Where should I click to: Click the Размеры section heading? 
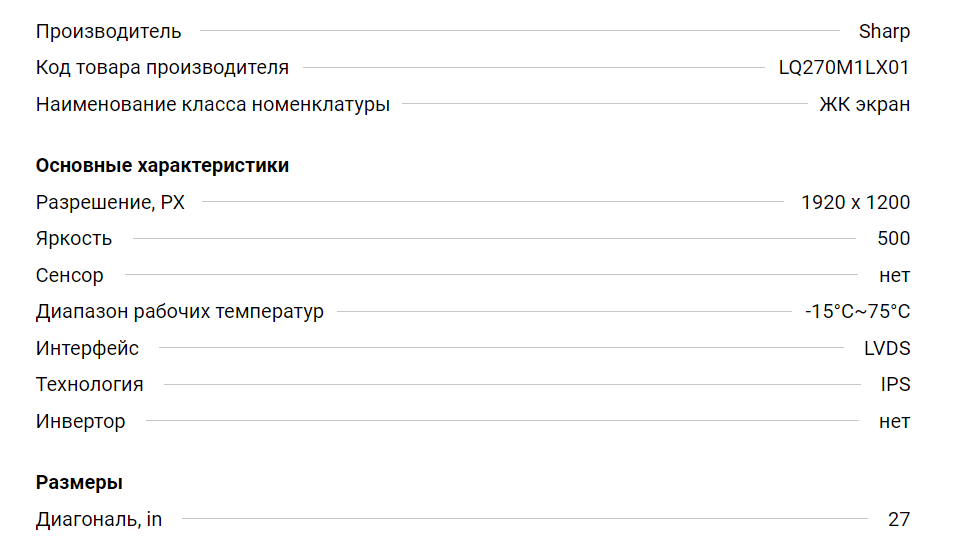point(79,483)
